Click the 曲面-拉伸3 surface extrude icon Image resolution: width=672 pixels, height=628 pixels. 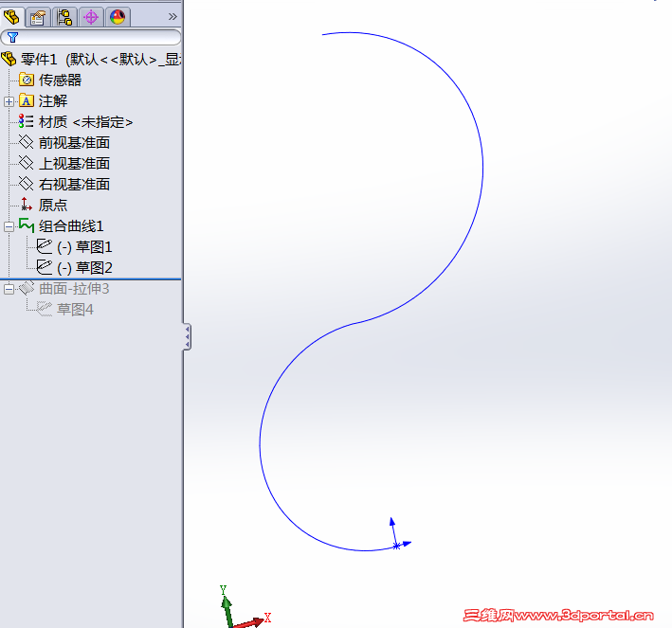tap(27, 288)
